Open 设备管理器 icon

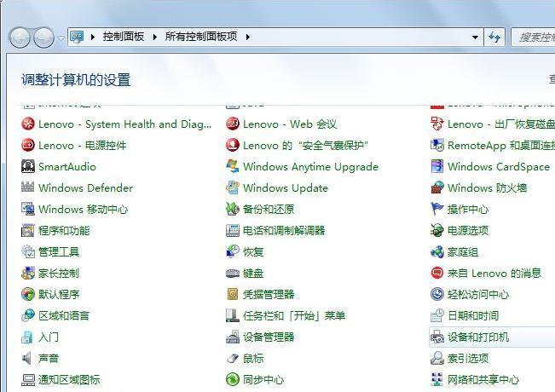(x=233, y=337)
